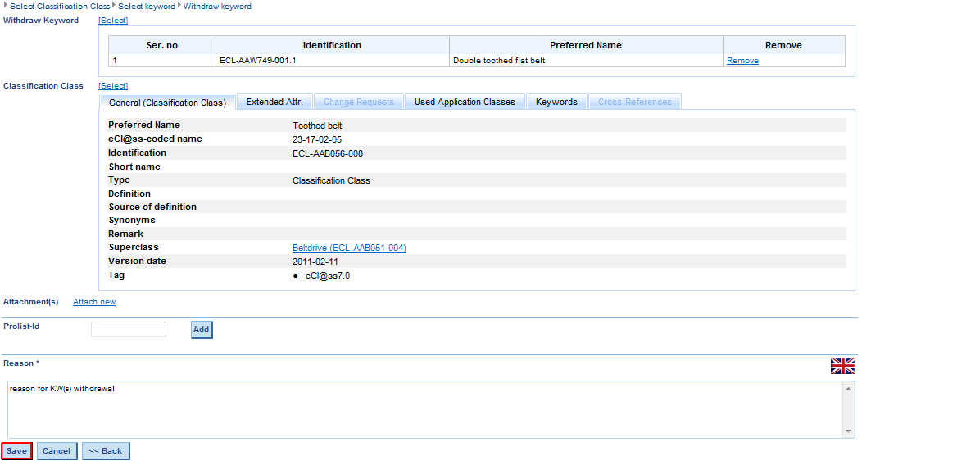The image size is (980, 461).
Task: Switch to the Extended Attr. tab
Action: (274, 103)
